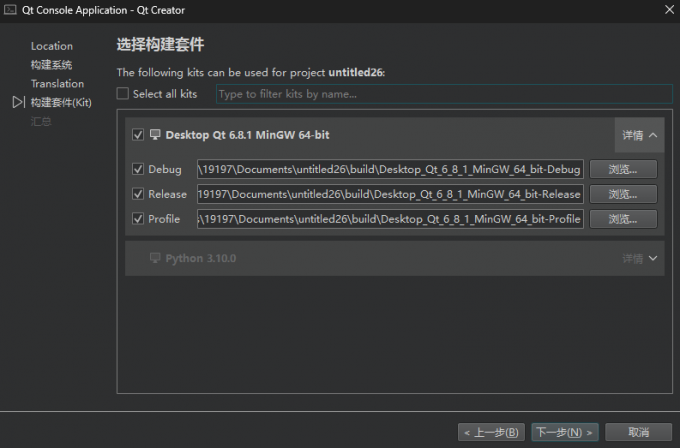Toggle the Profile build checkbox
Viewport: 680px width, 448px height.
138,219
